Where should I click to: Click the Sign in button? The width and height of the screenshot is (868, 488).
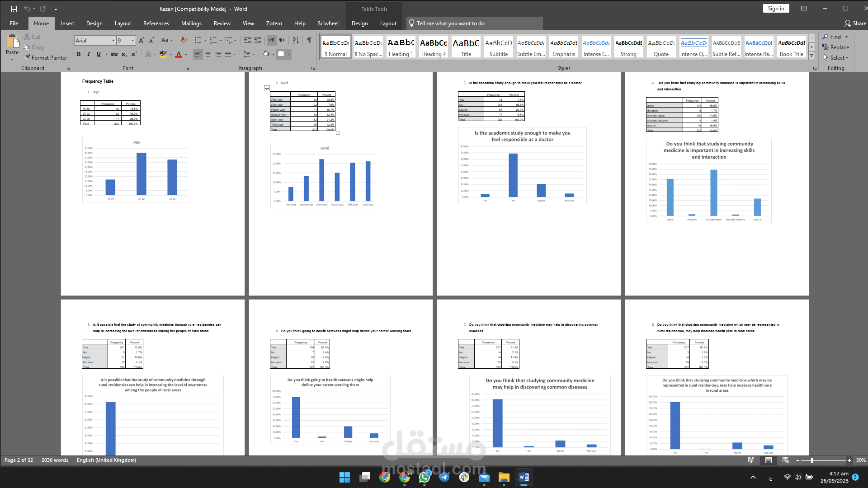776,9
